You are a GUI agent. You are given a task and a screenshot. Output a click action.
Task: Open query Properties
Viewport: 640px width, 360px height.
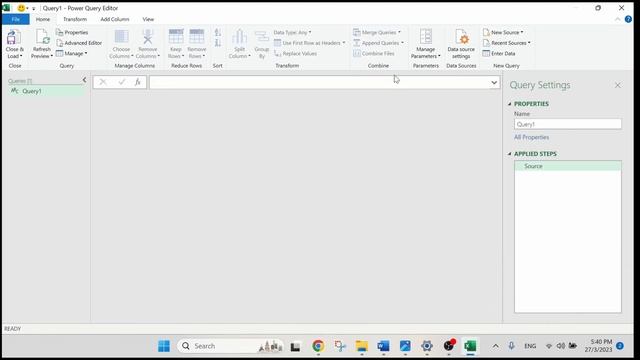click(72, 32)
